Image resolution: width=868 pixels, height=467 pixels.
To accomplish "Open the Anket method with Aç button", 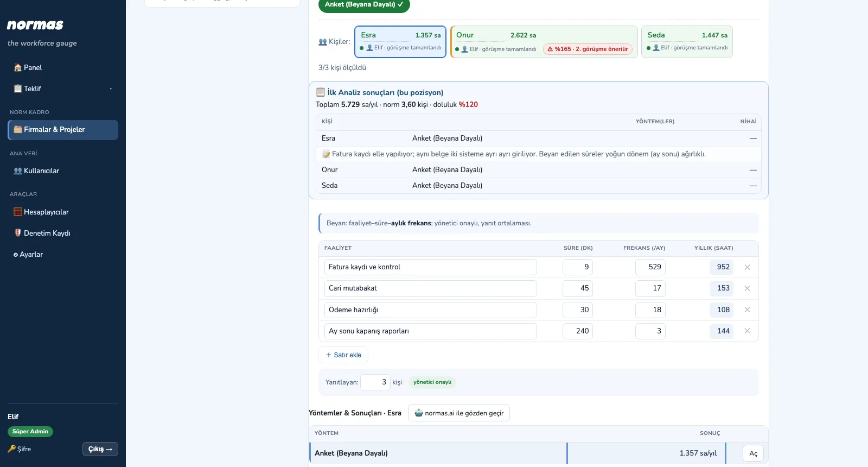I will pyautogui.click(x=754, y=453).
